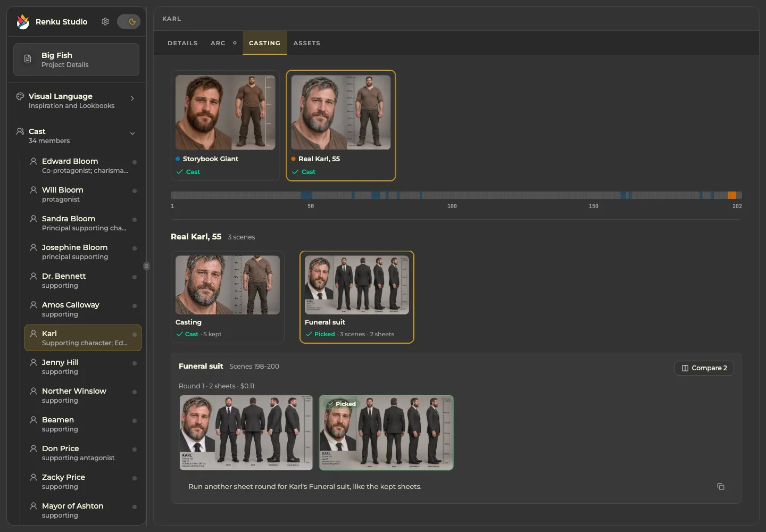Click the person icon beside Karl
This screenshot has width=766, height=532.
(34, 334)
